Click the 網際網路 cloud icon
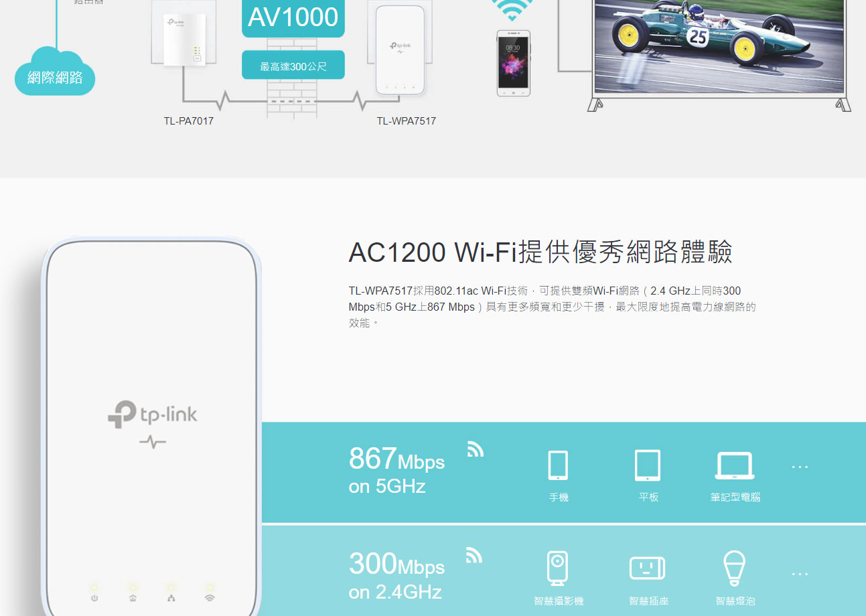 click(x=55, y=72)
